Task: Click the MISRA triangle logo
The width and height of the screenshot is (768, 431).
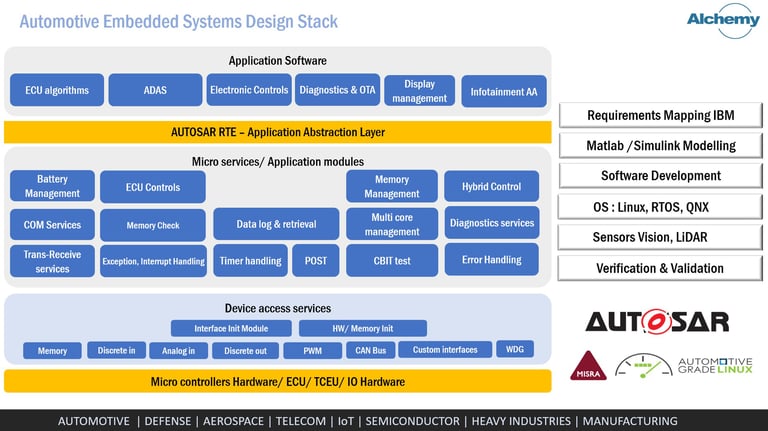Action: 588,365
